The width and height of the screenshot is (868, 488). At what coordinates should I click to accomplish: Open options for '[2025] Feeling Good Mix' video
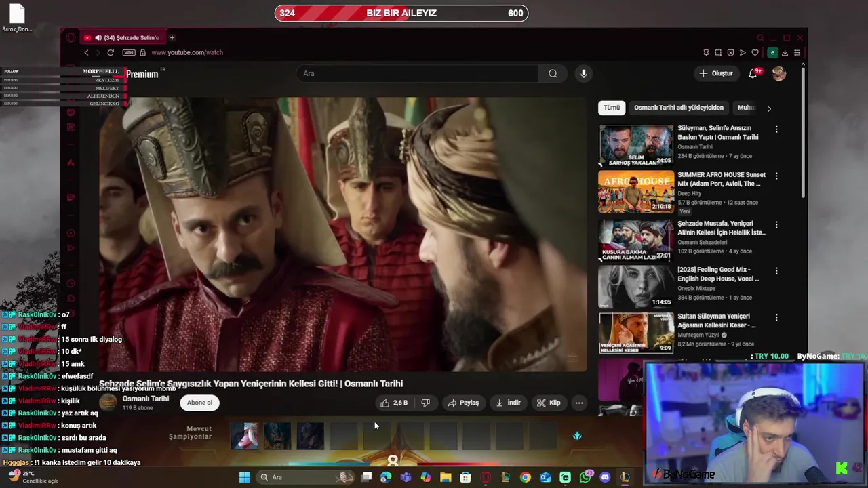(776, 270)
